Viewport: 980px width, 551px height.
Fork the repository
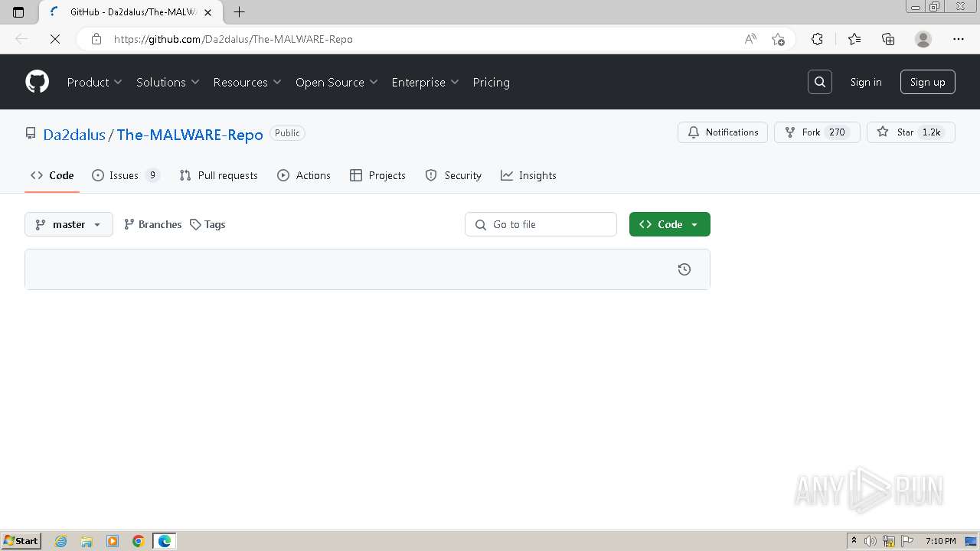click(x=817, y=132)
